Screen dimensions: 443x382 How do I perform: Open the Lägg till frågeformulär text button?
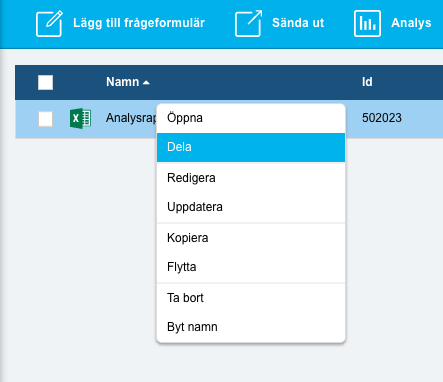[139, 23]
